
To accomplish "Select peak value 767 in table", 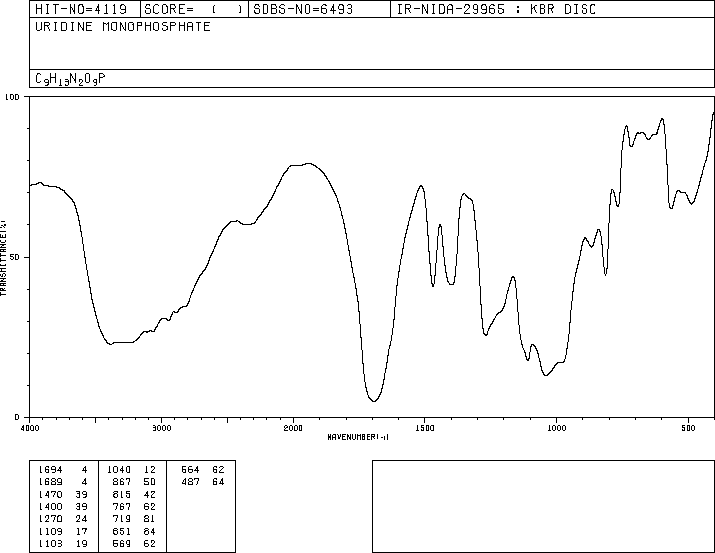I will (x=122, y=506).
